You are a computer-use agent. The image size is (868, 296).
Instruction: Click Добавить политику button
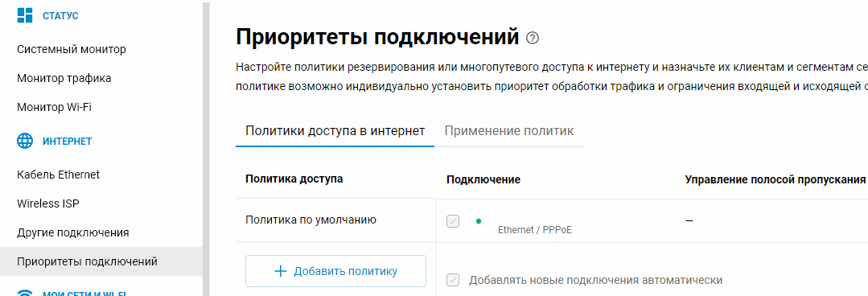tap(336, 271)
